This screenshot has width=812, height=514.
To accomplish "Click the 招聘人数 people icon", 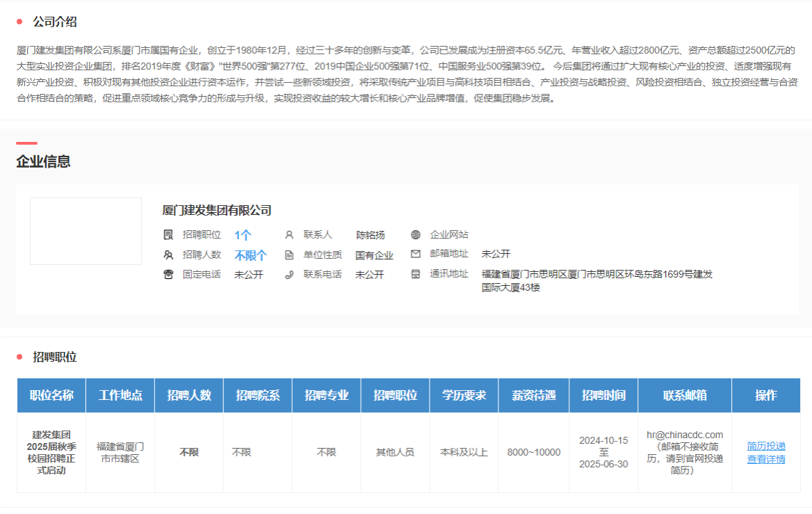I will 168,255.
